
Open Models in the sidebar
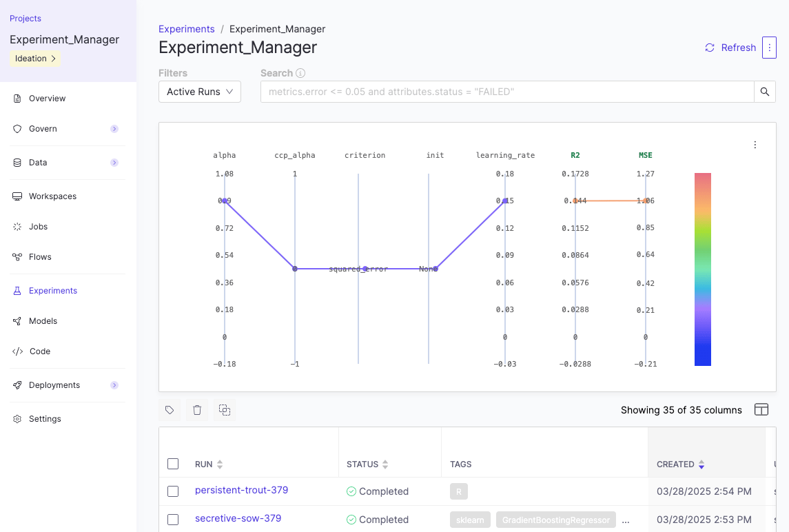click(x=43, y=321)
